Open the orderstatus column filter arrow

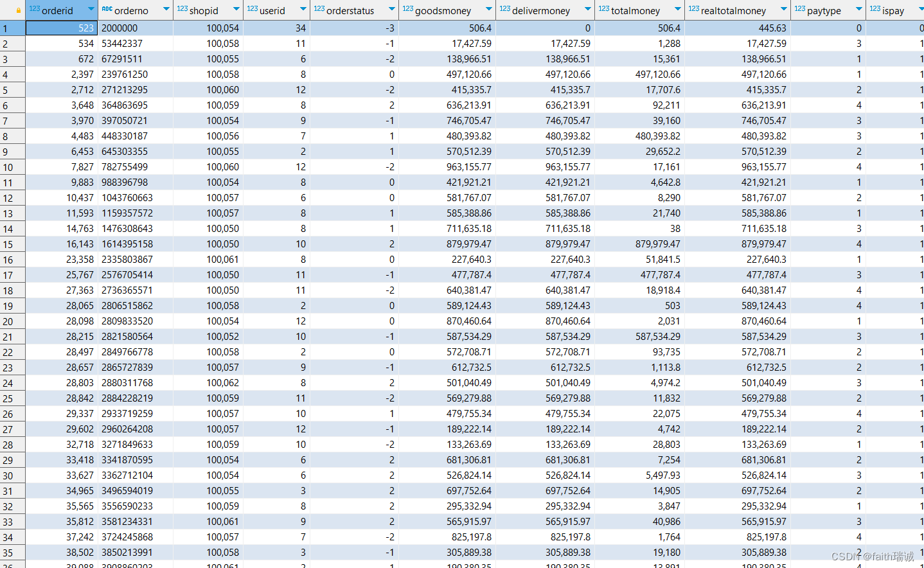(392, 10)
